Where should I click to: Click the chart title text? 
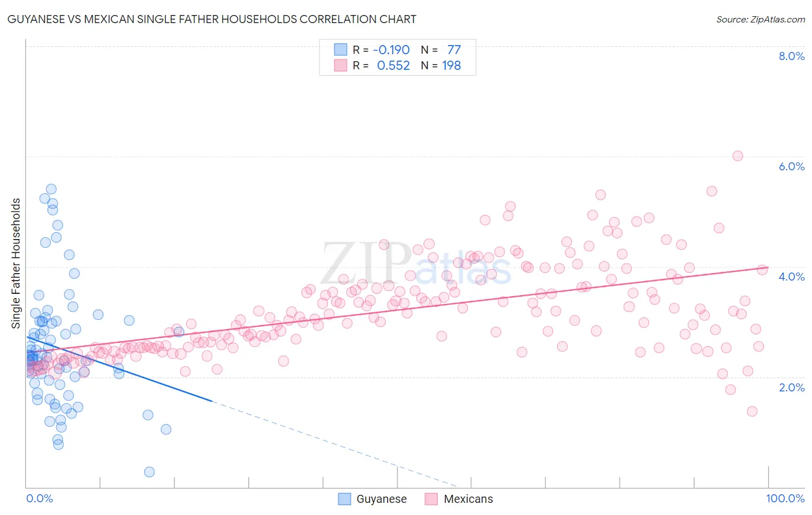[211, 19]
